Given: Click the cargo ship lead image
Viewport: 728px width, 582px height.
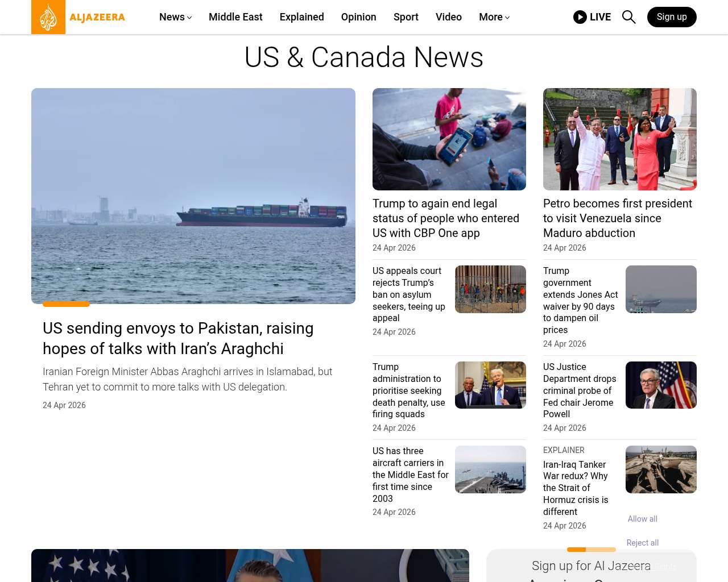Looking at the screenshot, I should click(x=193, y=196).
